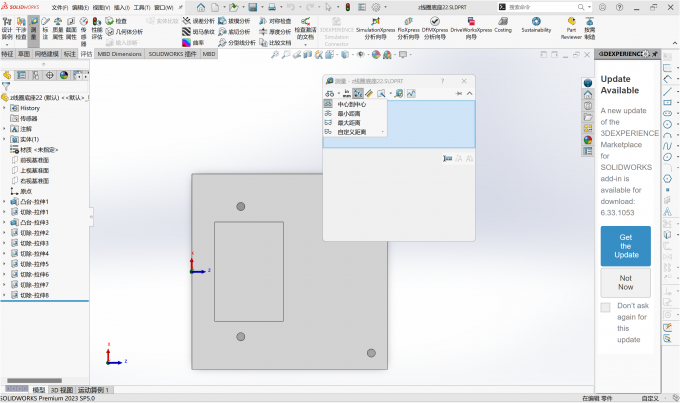Pin the Measure dialog
680x403 pixels.
458,93
